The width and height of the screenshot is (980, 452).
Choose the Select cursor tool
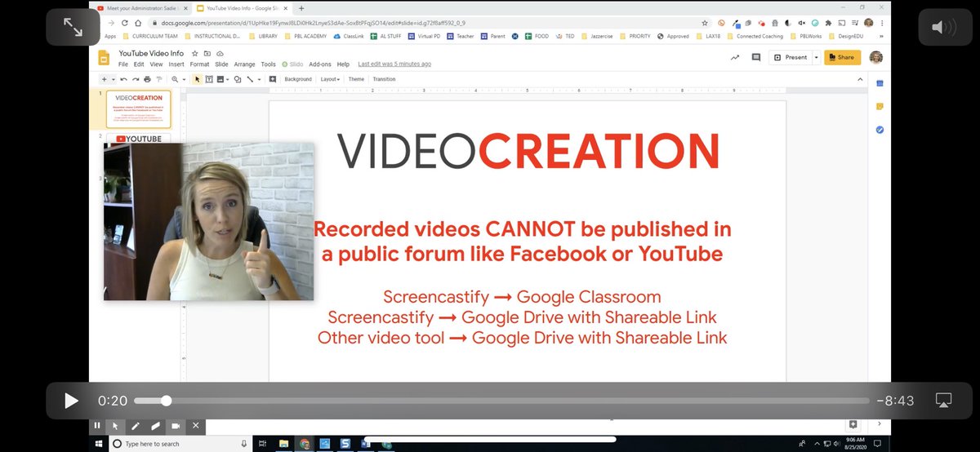click(x=197, y=79)
